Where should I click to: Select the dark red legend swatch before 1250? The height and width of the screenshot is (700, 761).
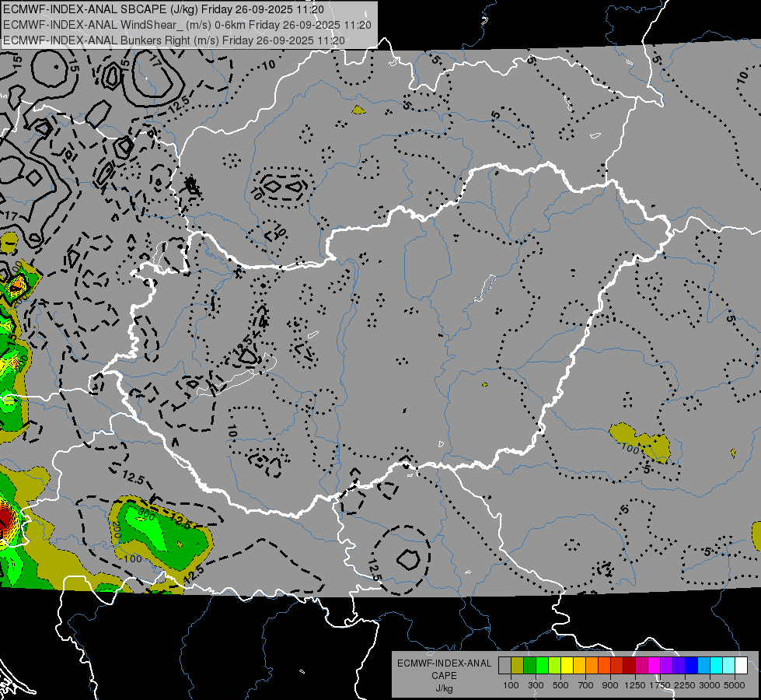pos(629,665)
